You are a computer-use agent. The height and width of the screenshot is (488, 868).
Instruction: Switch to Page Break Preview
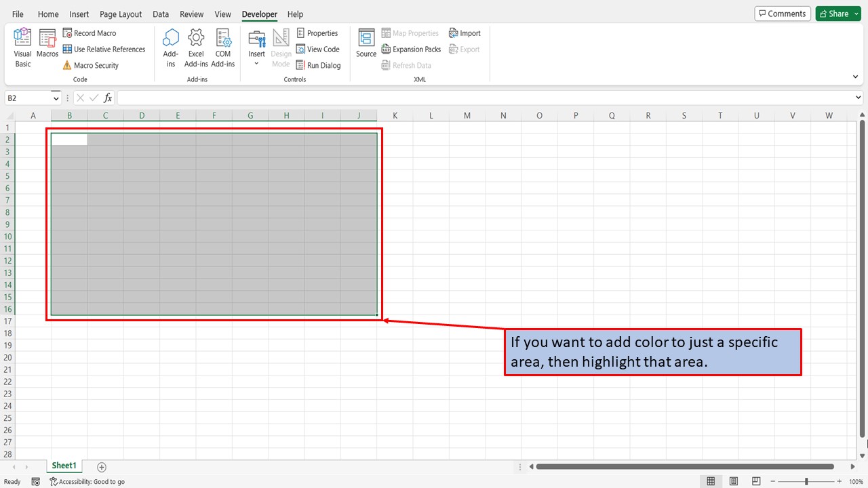click(x=756, y=481)
